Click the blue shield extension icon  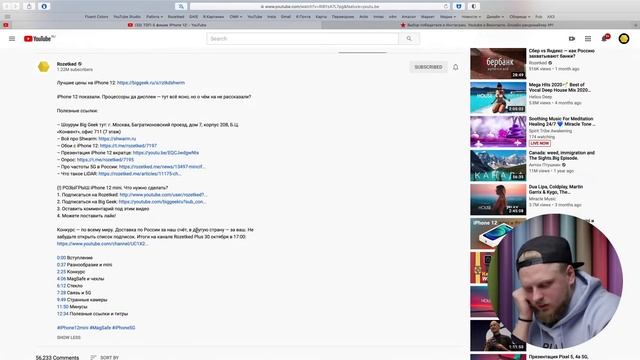coord(459,7)
